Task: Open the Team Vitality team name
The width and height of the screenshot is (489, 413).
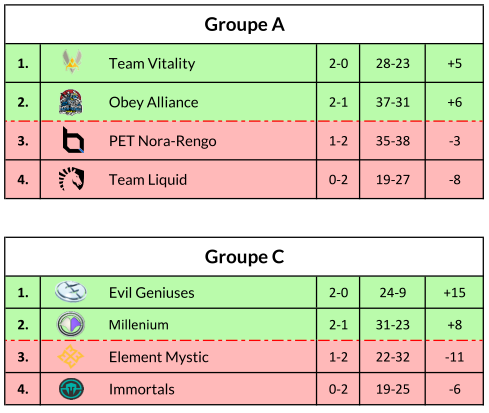Action: (x=152, y=63)
